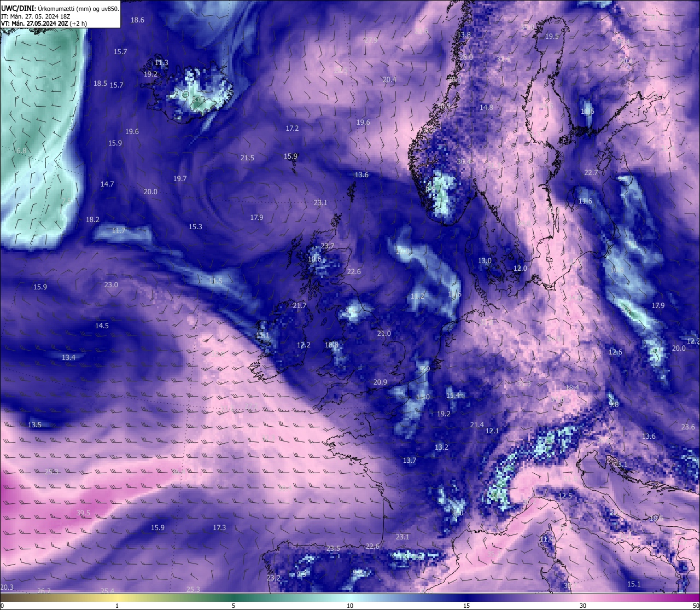Click the 25.4 value at the bottom edge
Image resolution: width=700 pixels, height=610 pixels.
pyautogui.click(x=108, y=591)
